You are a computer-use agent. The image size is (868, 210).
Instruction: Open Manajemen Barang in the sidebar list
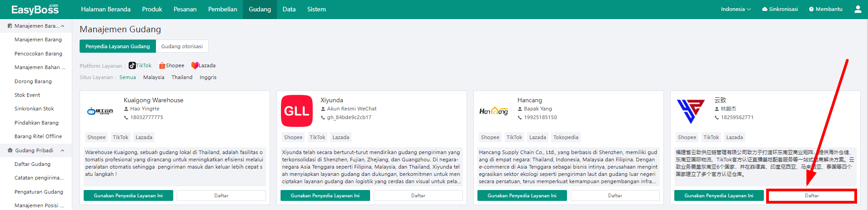tap(38, 40)
